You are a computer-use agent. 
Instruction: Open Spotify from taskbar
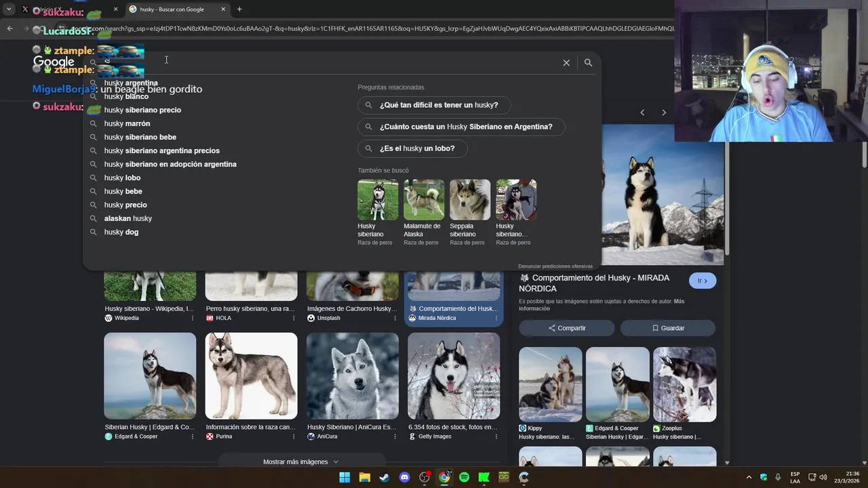464,477
